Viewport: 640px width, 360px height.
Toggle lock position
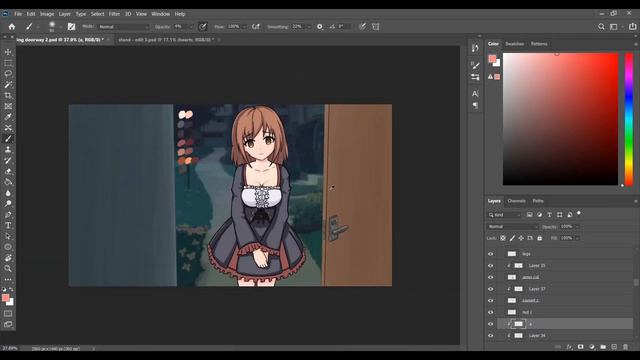(x=521, y=238)
